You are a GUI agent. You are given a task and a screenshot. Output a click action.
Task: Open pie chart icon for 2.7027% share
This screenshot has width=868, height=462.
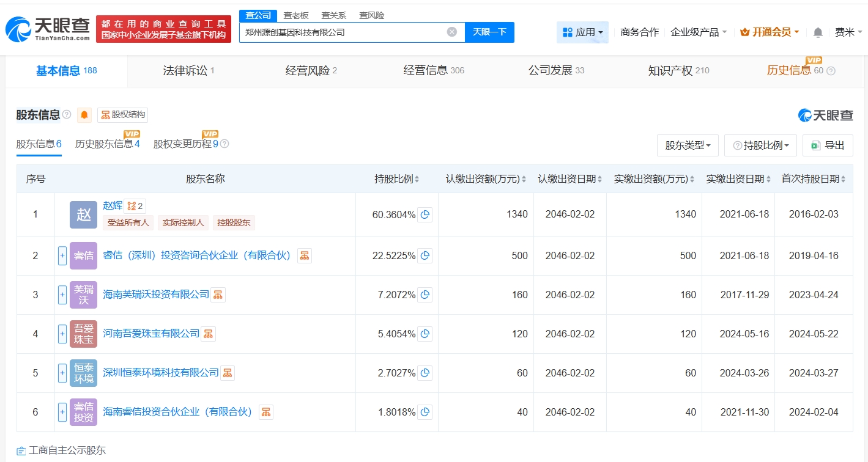(x=425, y=373)
